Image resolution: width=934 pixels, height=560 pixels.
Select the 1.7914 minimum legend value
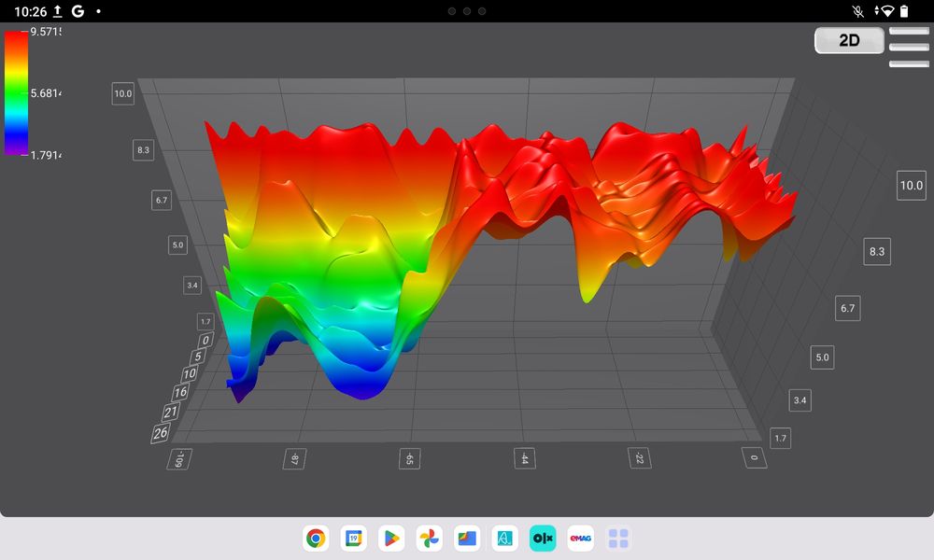[x=46, y=155]
